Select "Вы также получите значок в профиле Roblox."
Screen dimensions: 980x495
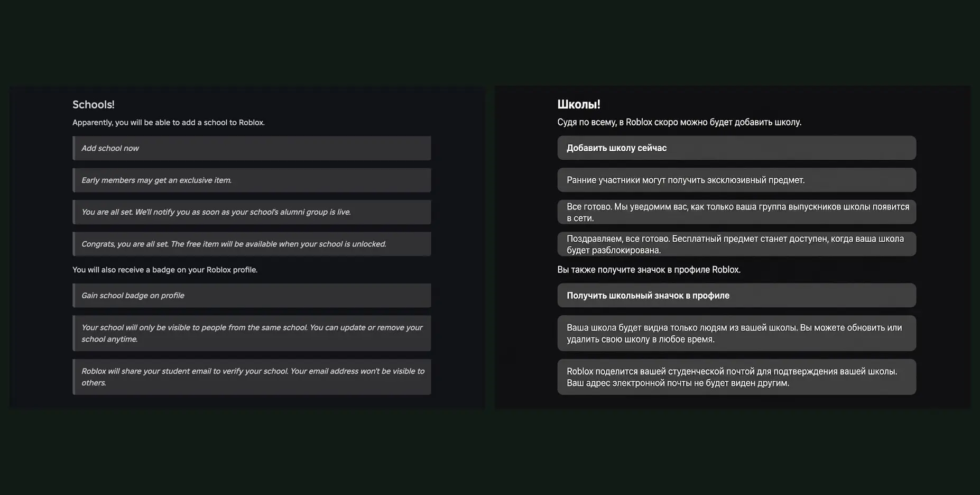(649, 270)
